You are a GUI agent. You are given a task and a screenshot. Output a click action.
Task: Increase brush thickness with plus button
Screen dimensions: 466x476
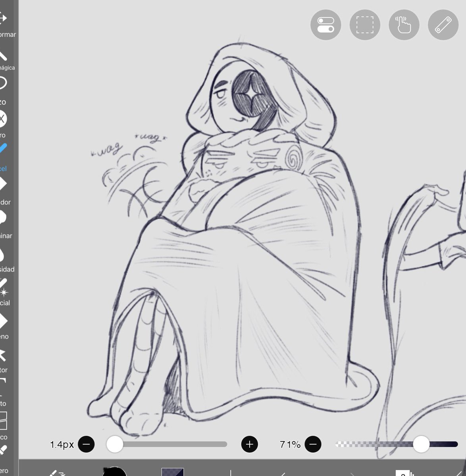coord(250,444)
